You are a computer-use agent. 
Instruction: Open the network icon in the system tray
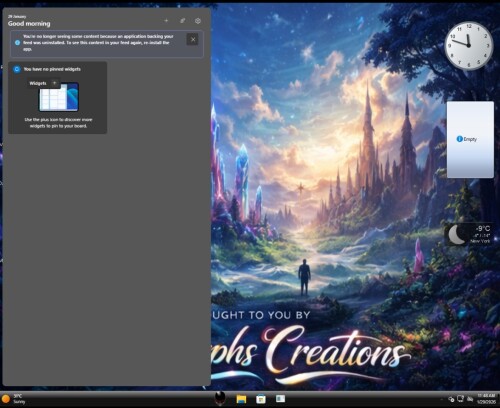coord(461,399)
